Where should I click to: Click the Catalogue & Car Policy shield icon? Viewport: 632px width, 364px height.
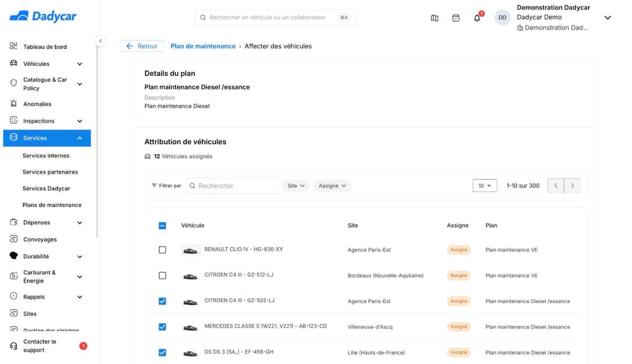pyautogui.click(x=14, y=83)
